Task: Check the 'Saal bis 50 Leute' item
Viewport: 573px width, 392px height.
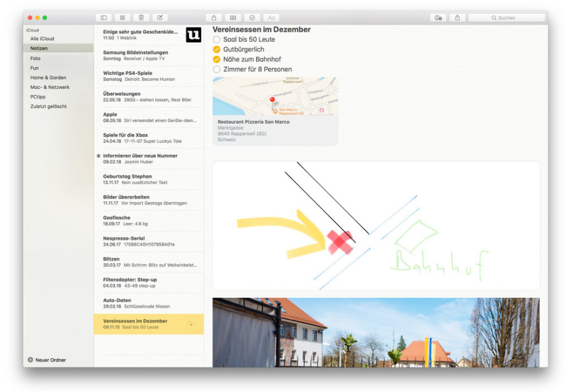Action: (x=217, y=39)
